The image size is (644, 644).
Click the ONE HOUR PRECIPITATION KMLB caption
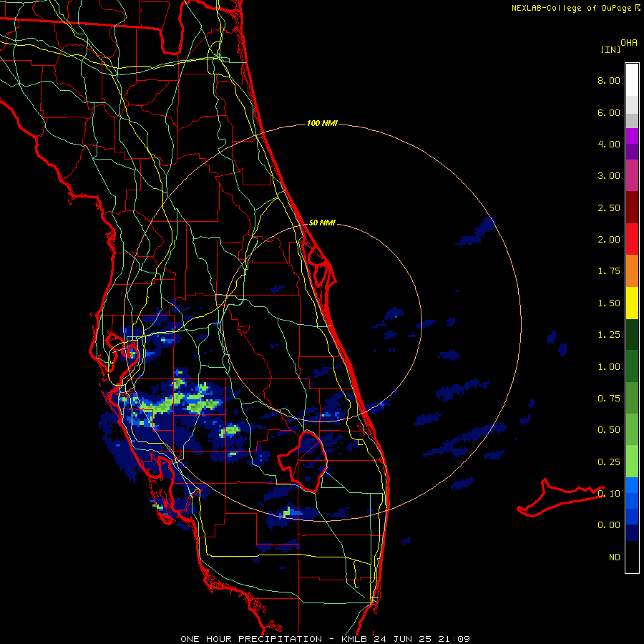coord(326,639)
